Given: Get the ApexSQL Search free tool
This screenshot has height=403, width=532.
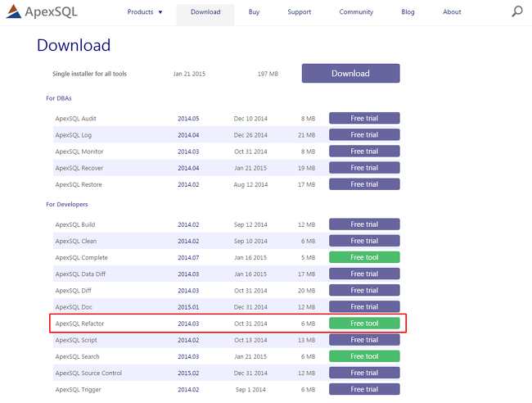Looking at the screenshot, I should click(364, 356).
